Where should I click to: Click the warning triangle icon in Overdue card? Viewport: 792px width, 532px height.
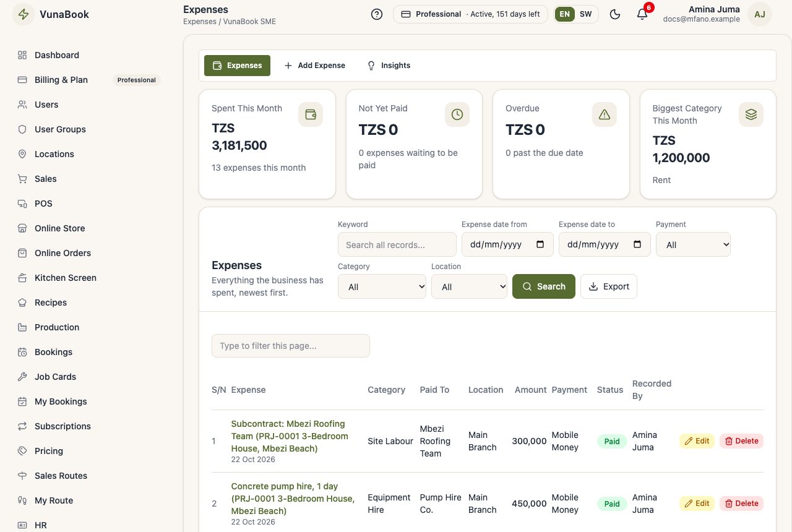pos(605,114)
